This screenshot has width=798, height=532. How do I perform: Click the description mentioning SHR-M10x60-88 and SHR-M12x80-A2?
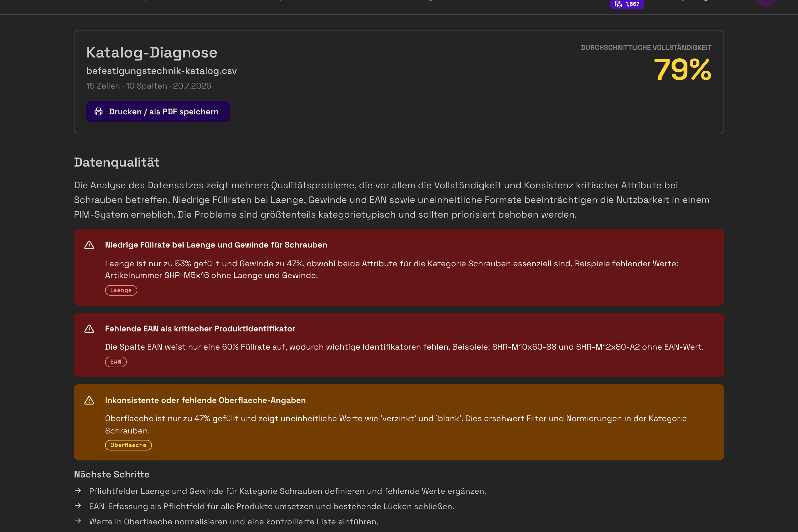point(404,347)
